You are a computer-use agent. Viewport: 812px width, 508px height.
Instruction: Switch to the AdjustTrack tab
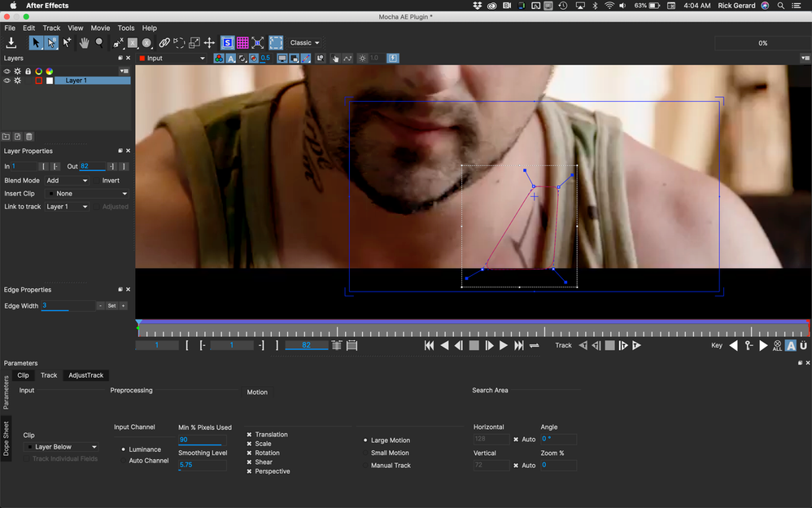pyautogui.click(x=85, y=375)
